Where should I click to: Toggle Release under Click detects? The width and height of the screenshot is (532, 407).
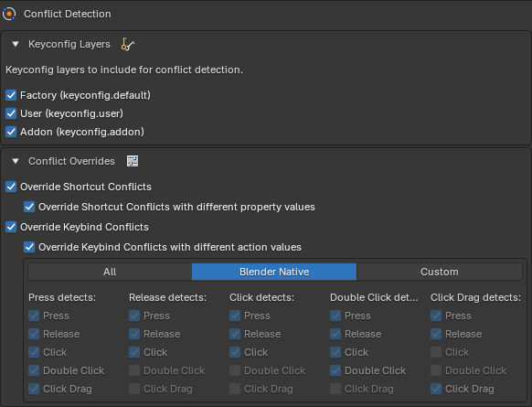235,334
